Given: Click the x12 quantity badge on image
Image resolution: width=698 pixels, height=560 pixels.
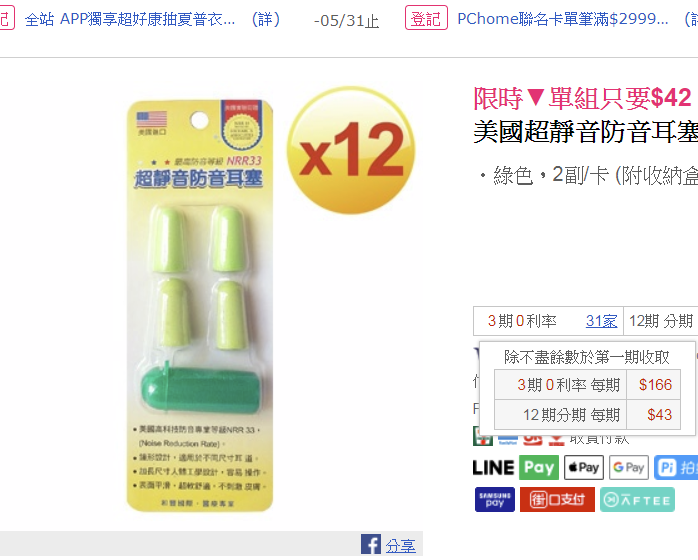Looking at the screenshot, I should (x=351, y=150).
